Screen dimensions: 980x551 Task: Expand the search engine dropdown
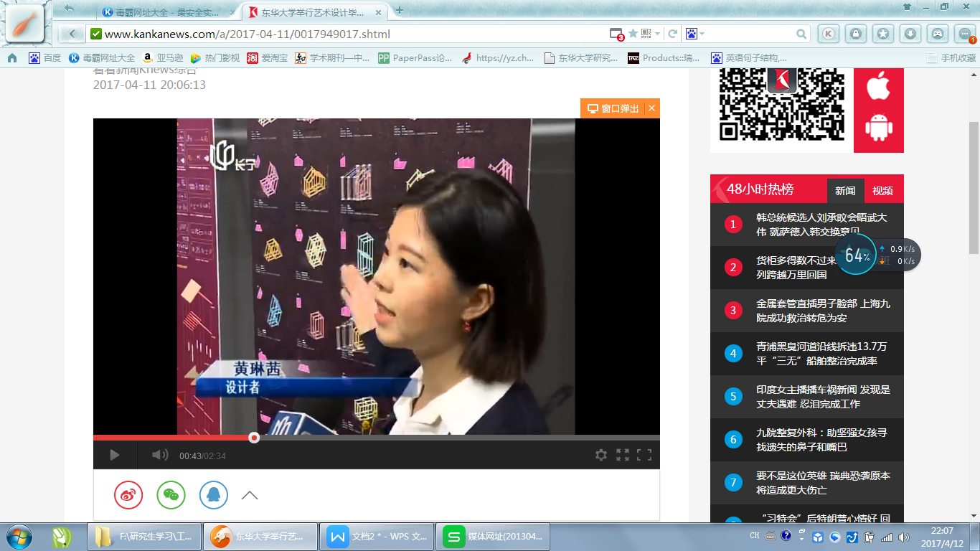(702, 34)
